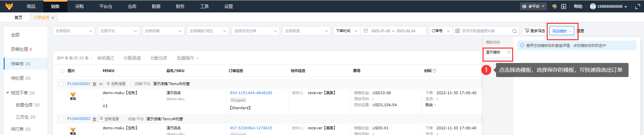Image resolution: width=644 pixels, height=135 pixels.
Task: Open the 下单时间 type dropdown
Action: 347,31
